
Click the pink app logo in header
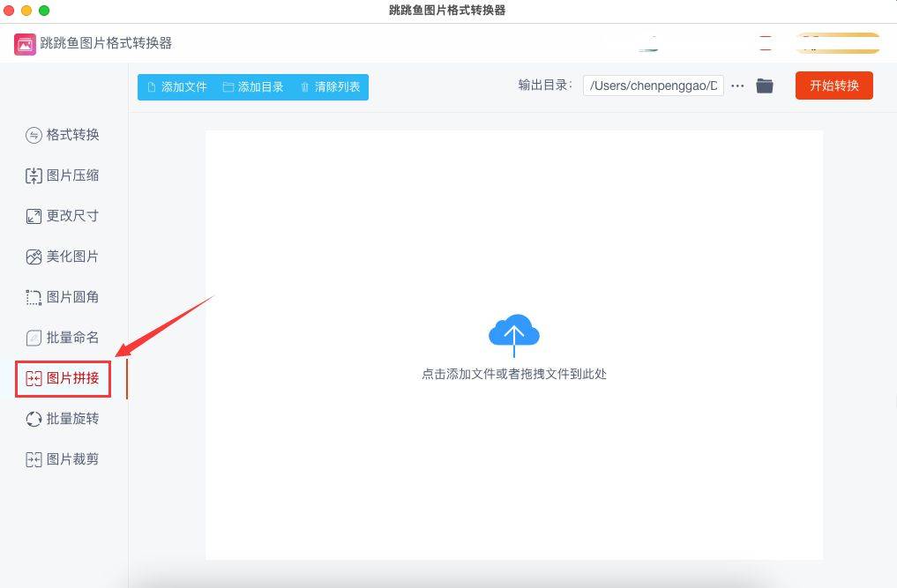coord(25,44)
